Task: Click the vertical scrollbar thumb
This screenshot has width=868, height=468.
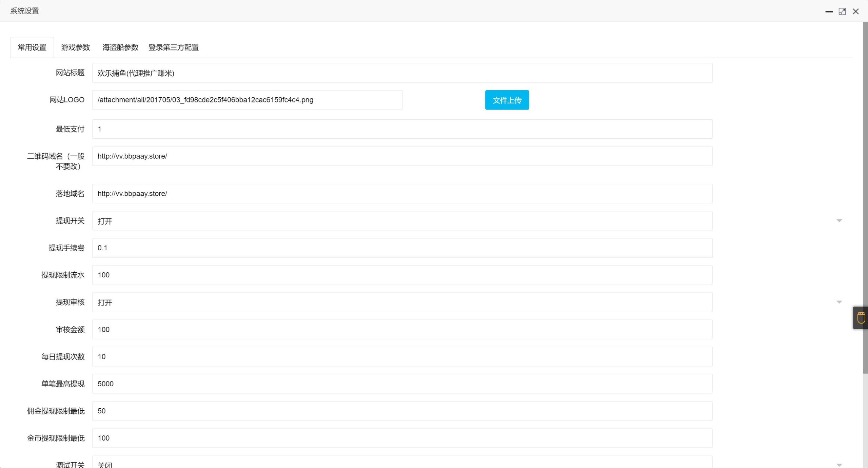Action: tap(865, 197)
